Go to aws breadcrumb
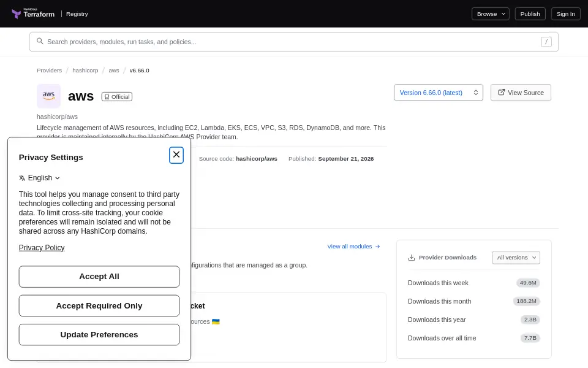This screenshot has height=368, width=588. coord(114,70)
